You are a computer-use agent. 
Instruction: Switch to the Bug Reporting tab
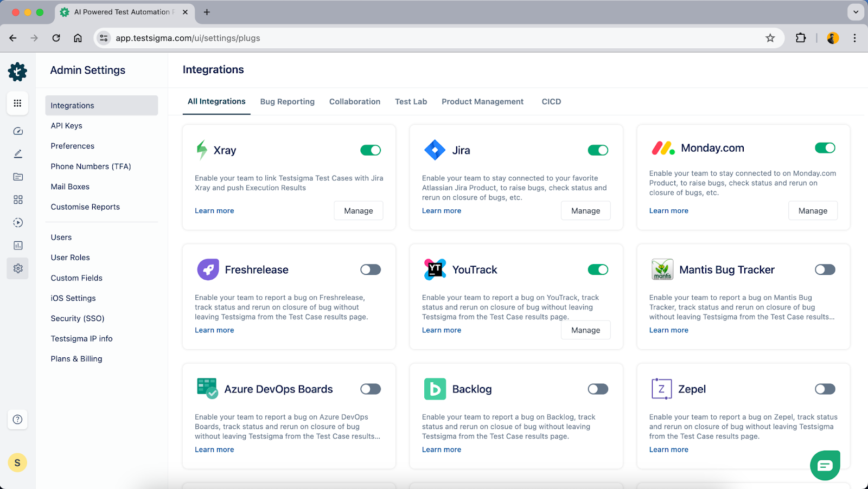click(288, 101)
